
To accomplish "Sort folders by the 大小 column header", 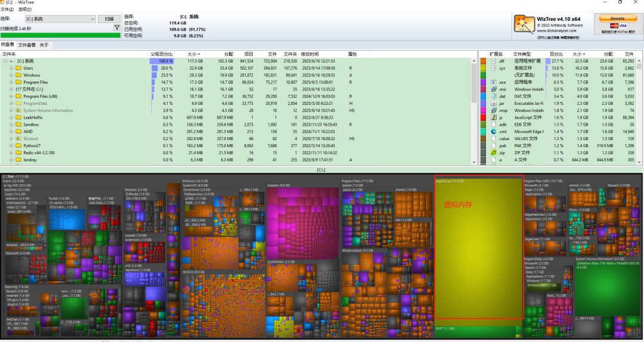I will (x=193, y=54).
